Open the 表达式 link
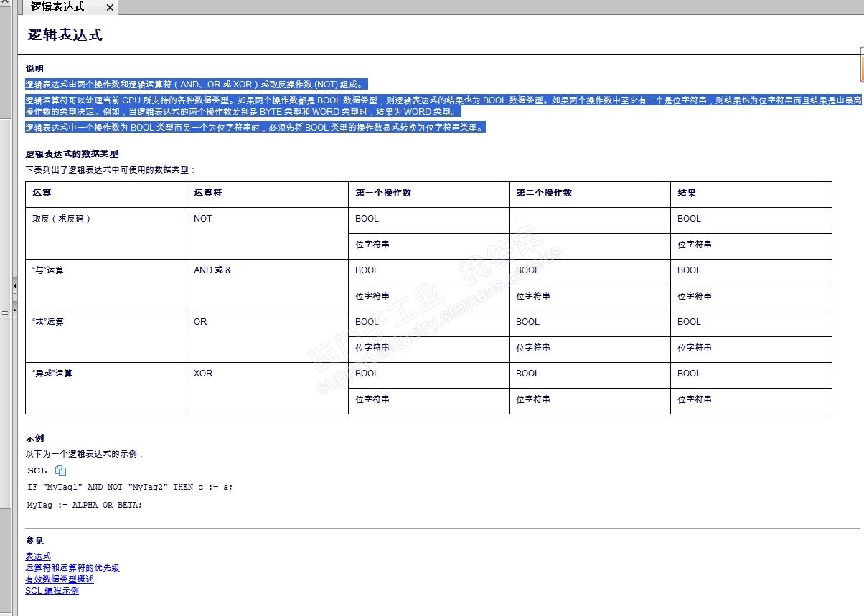The width and height of the screenshot is (864, 616). click(x=38, y=556)
